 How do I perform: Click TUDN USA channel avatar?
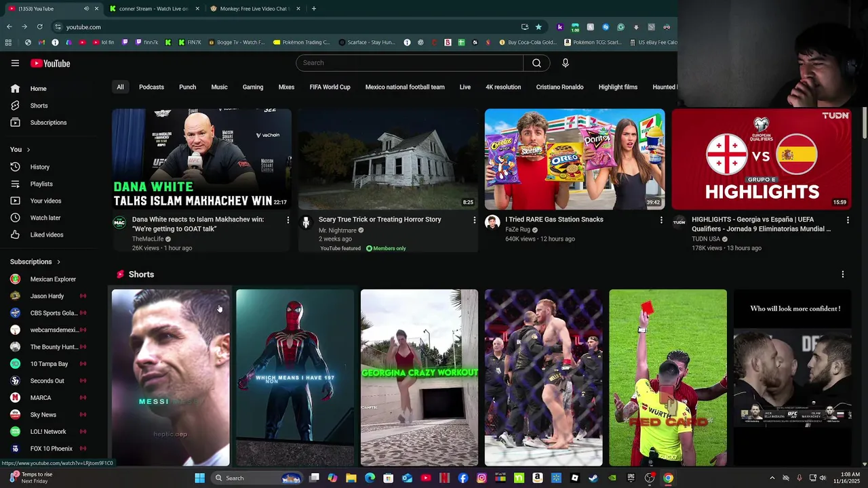[x=679, y=222]
